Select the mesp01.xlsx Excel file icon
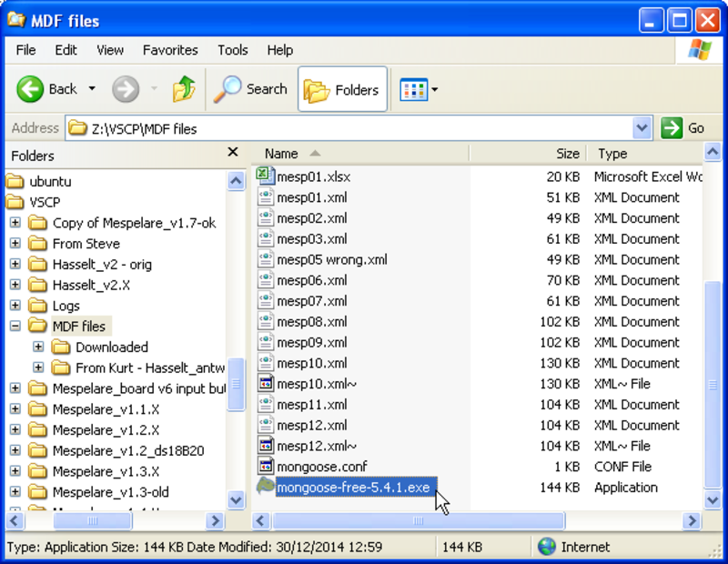The height and width of the screenshot is (564, 728). tap(265, 176)
